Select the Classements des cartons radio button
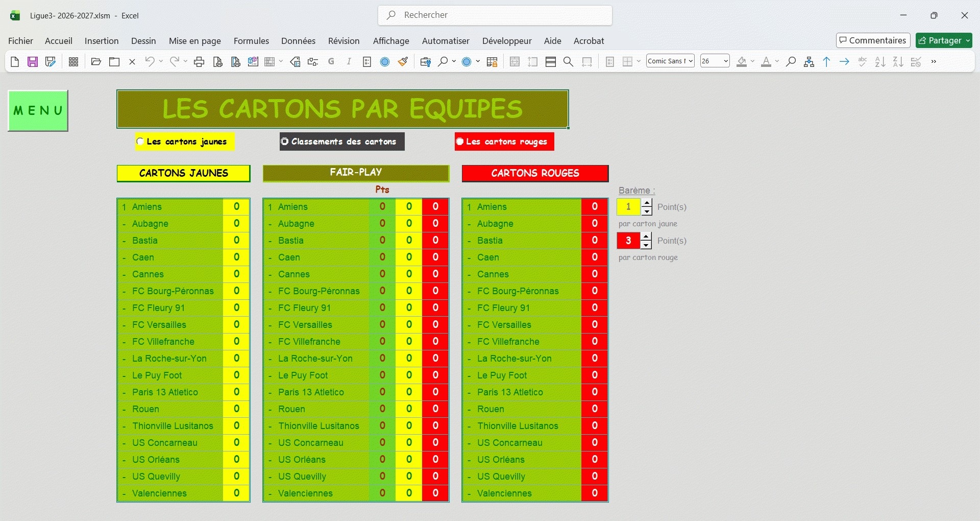This screenshot has width=980, height=521. [x=285, y=141]
